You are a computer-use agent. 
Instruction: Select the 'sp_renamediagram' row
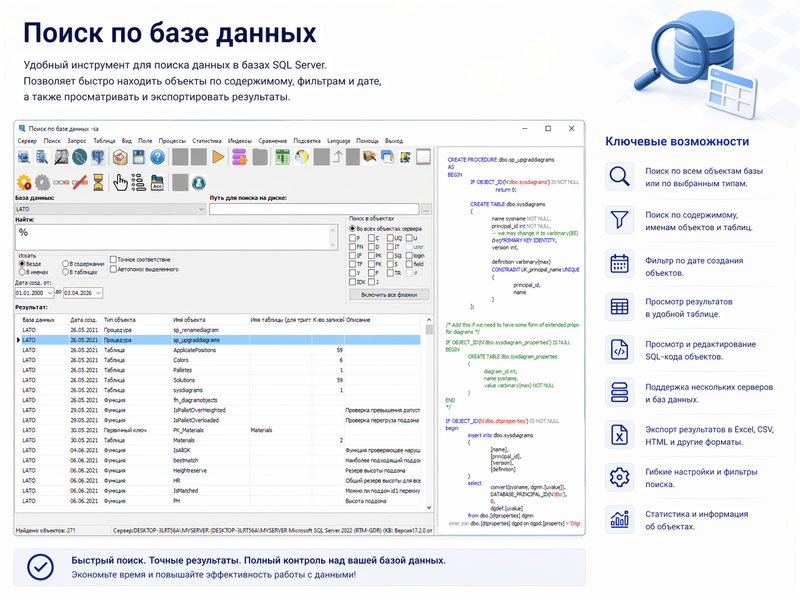tap(218, 330)
